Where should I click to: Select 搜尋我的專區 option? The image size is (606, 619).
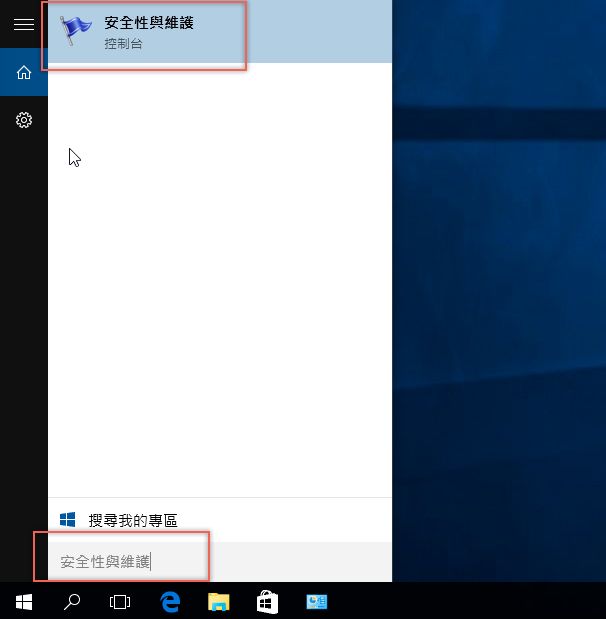(133, 520)
